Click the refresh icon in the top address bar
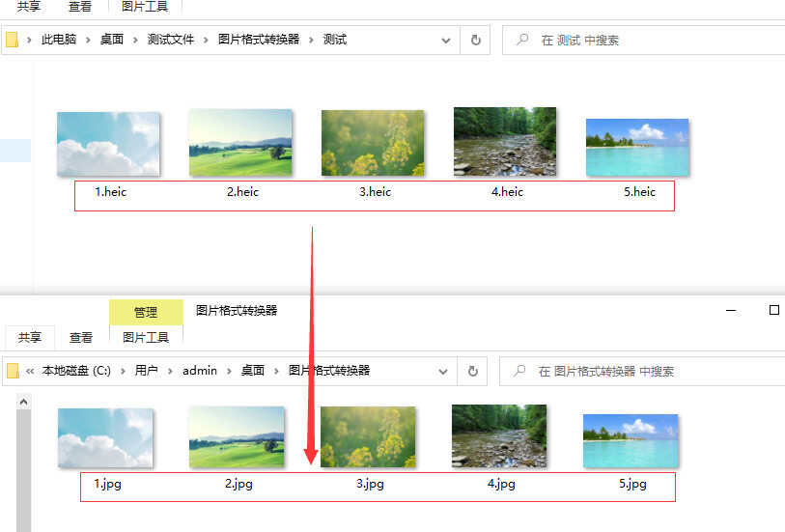Image resolution: width=785 pixels, height=532 pixels. pyautogui.click(x=475, y=41)
